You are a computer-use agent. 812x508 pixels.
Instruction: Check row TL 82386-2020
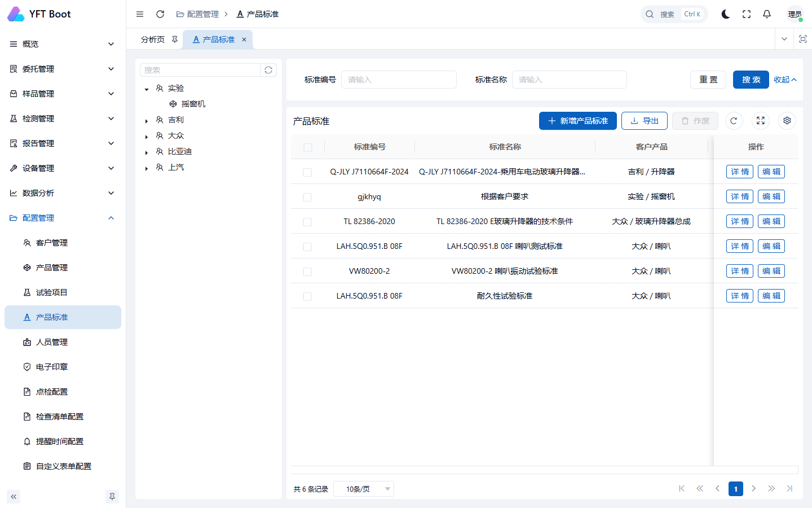(x=307, y=222)
